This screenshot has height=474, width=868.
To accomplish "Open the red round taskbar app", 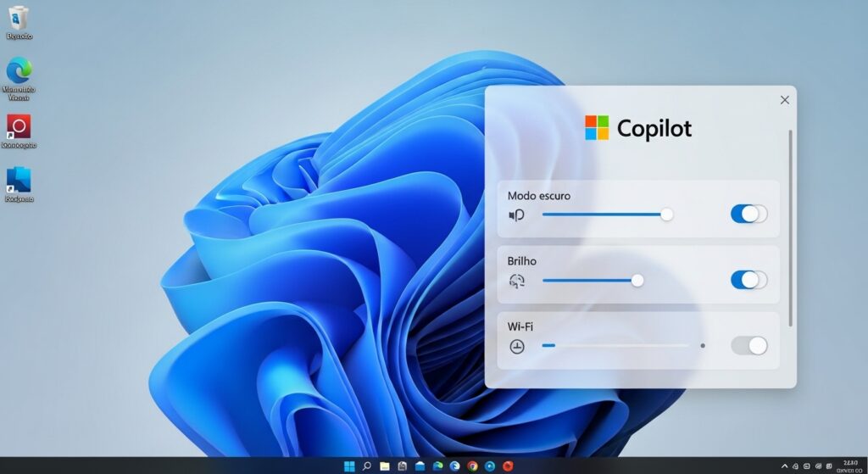I will [508, 466].
